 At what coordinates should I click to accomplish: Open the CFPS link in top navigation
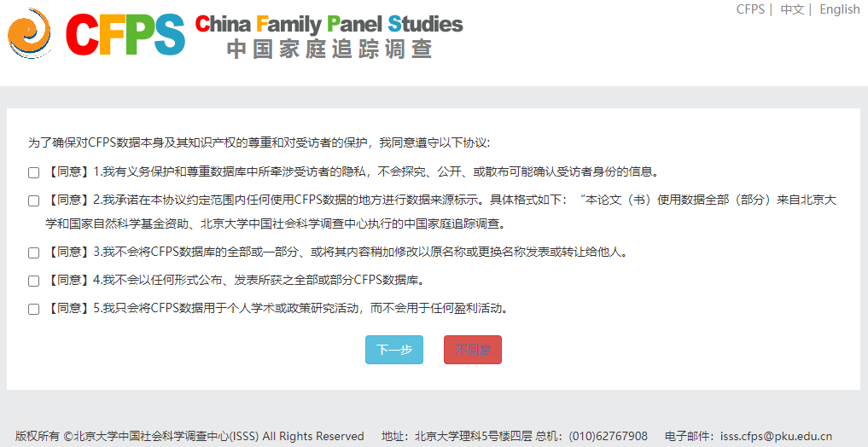click(x=750, y=9)
